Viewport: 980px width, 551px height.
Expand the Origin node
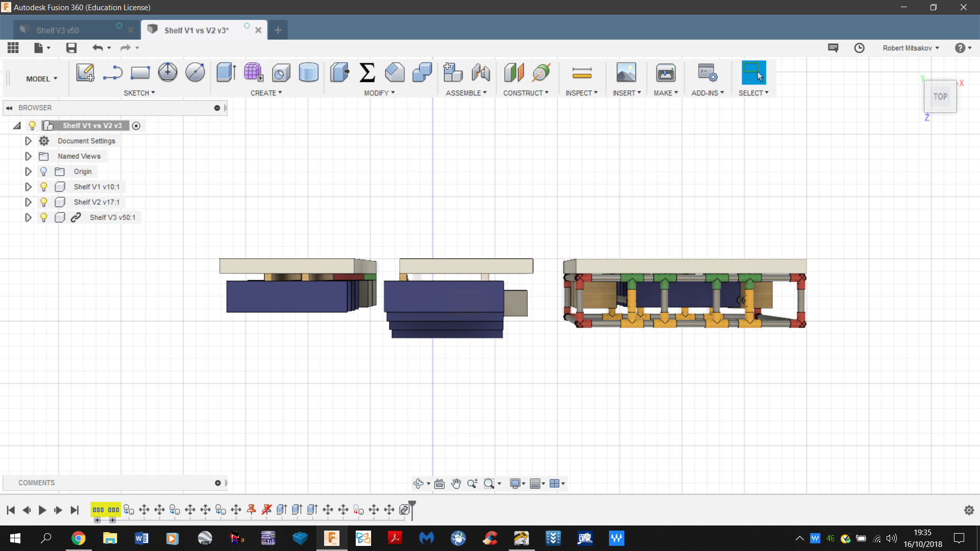pos(28,171)
